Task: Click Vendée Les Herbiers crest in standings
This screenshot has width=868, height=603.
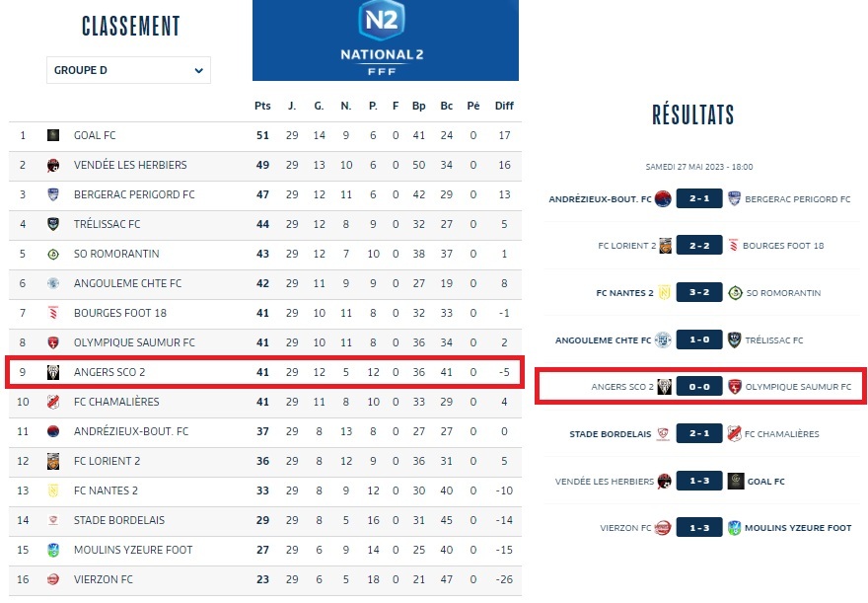Action: (53, 165)
